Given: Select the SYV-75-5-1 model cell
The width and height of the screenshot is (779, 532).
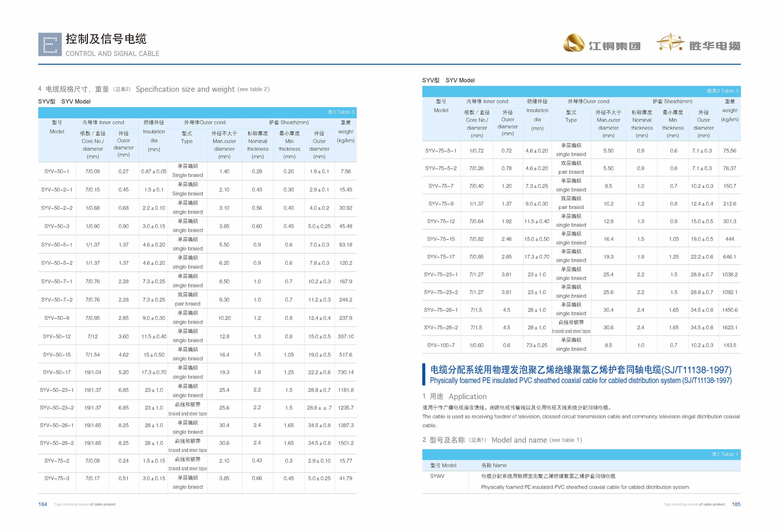Looking at the screenshot, I should coord(441,151).
